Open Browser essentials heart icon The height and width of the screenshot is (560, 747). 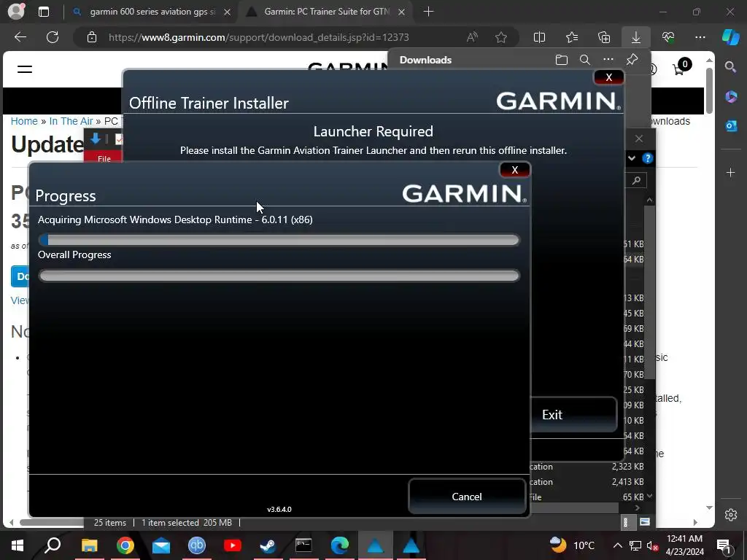[x=668, y=37]
